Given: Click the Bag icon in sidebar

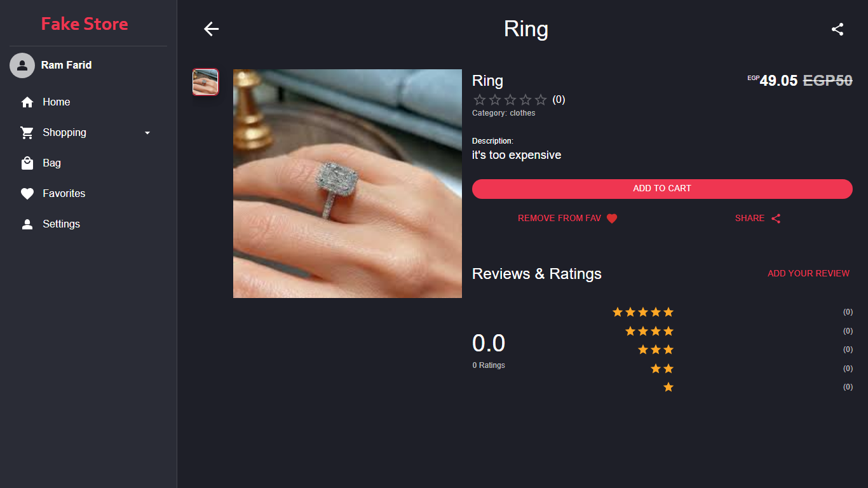Looking at the screenshot, I should [27, 163].
